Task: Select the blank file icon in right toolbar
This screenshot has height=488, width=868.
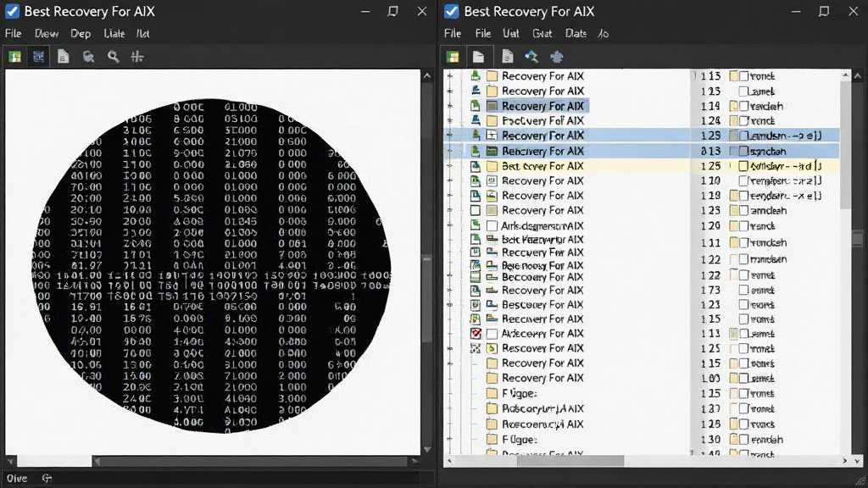Action: pos(478,57)
